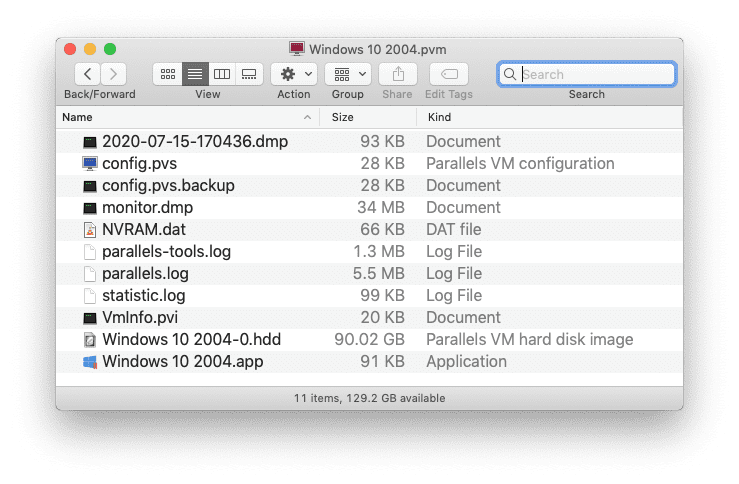
Task: Switch to list view
Action: (x=195, y=74)
